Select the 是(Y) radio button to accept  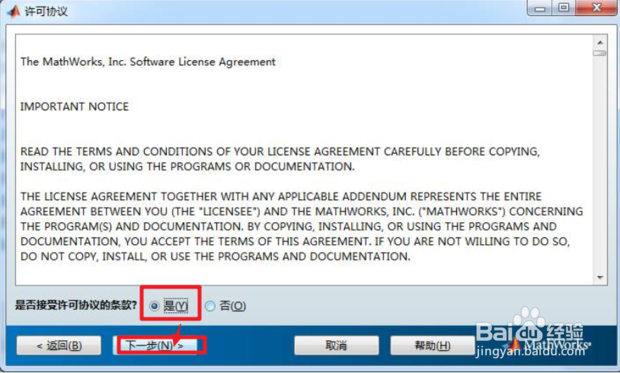coord(154,306)
